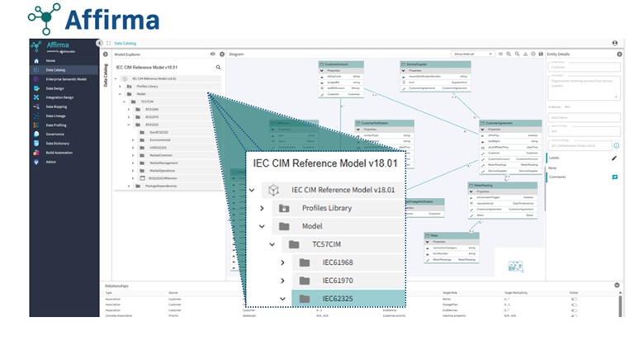Go to Data Mapping in the sidebar

point(56,106)
